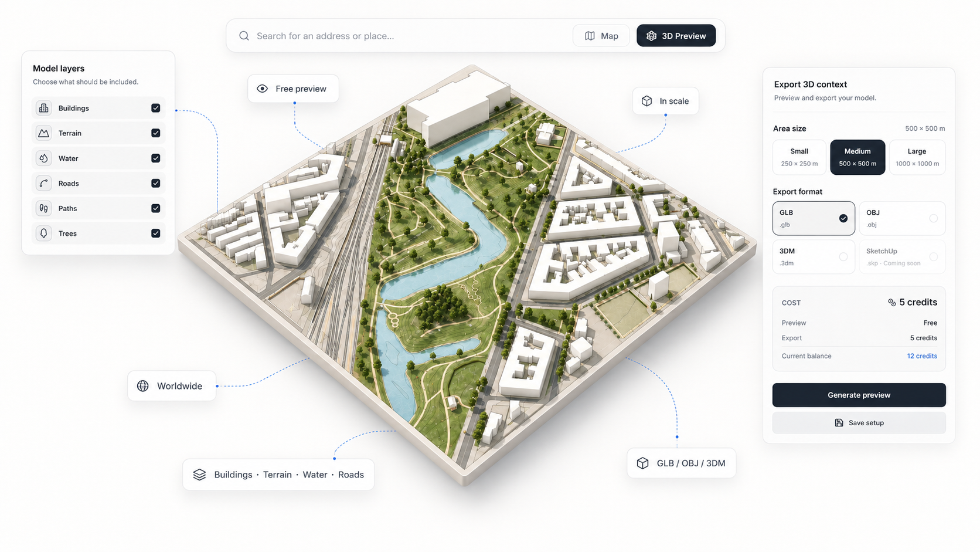Click the In scale callout label
Screen dimensions: 980x552
pos(665,101)
